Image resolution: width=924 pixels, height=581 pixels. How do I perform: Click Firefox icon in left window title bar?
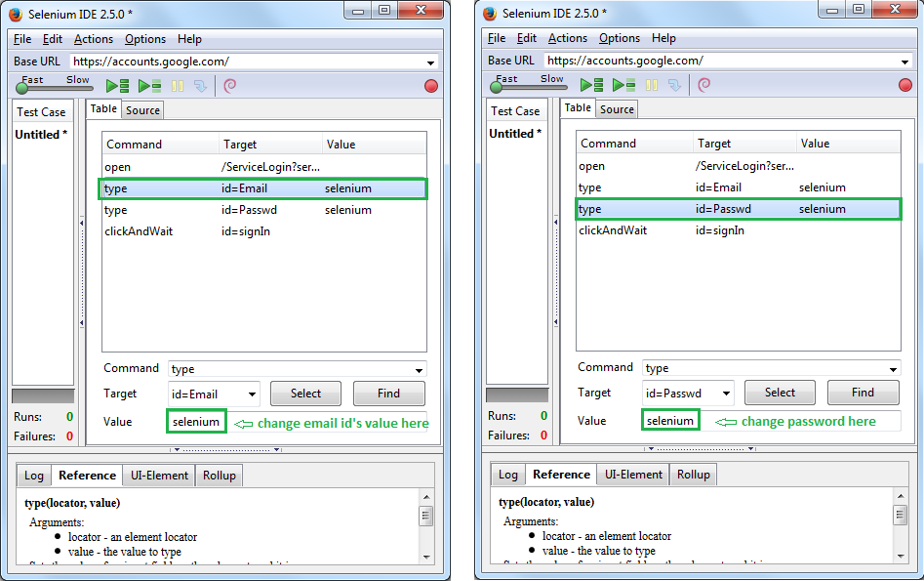click(x=16, y=14)
